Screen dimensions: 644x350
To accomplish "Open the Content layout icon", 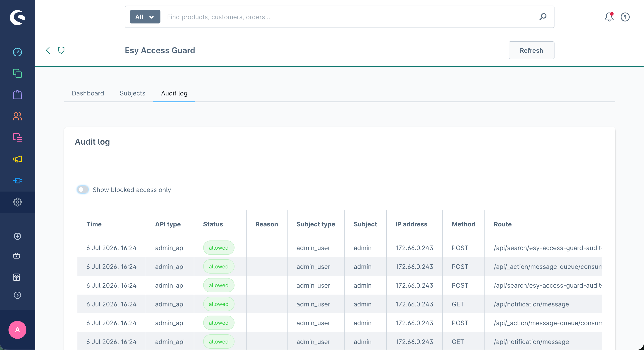I will pos(17,137).
